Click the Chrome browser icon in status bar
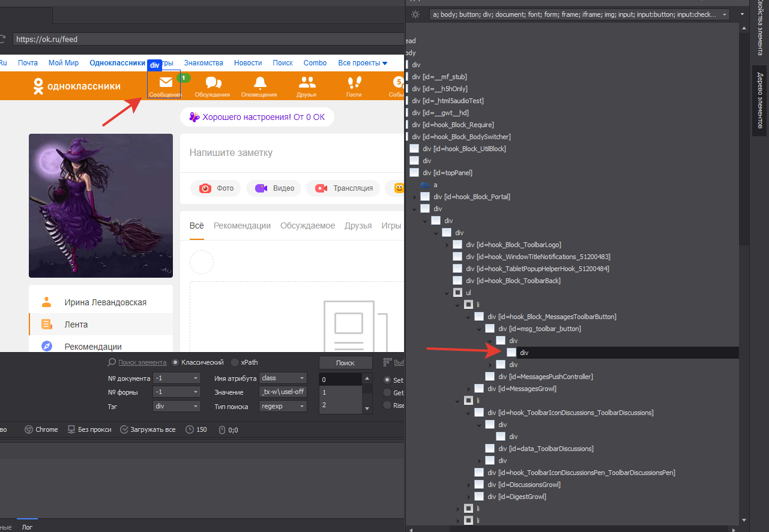This screenshot has height=532, width=769. tap(28, 429)
